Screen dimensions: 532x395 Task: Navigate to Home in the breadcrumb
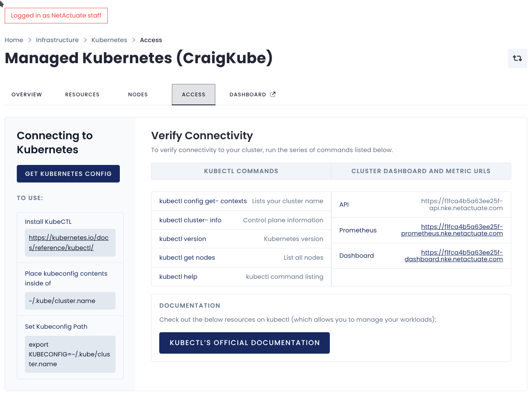pos(14,40)
